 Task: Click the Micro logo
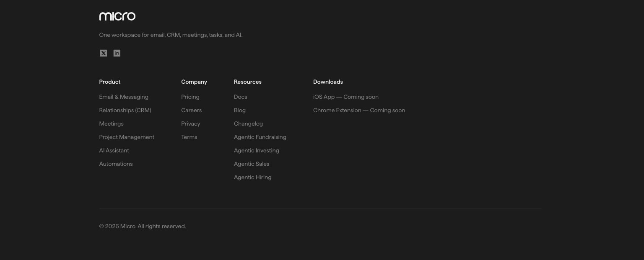117,16
